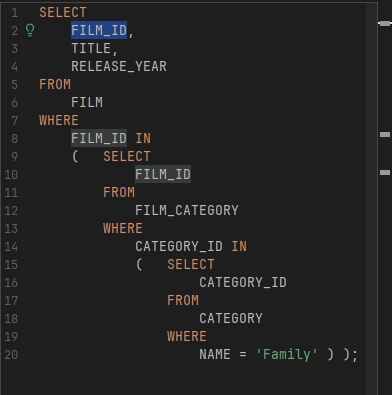Click the SELECT keyword on line 9

[127, 156]
